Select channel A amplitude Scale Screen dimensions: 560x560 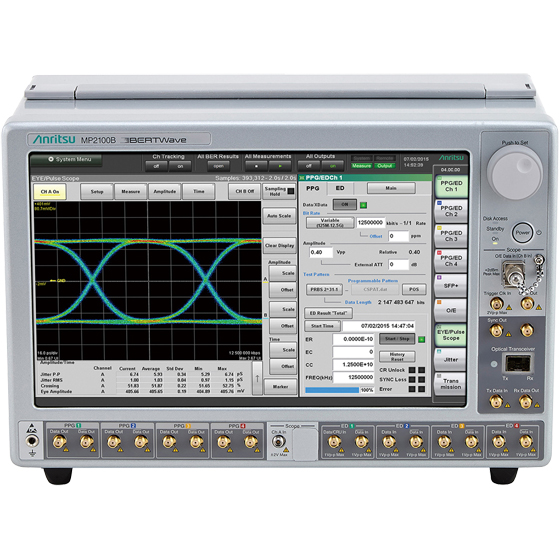pyautogui.click(x=282, y=273)
